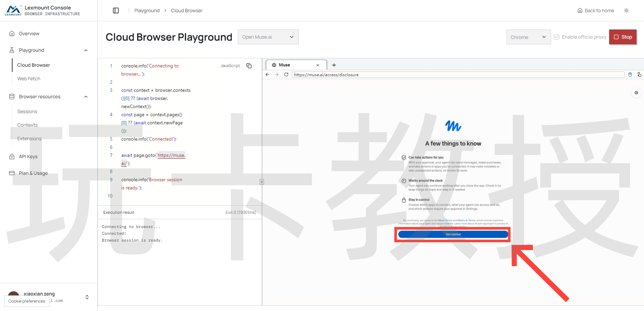The height and width of the screenshot is (311, 644).
Task: Click 'A few things to know' heading
Action: click(453, 144)
